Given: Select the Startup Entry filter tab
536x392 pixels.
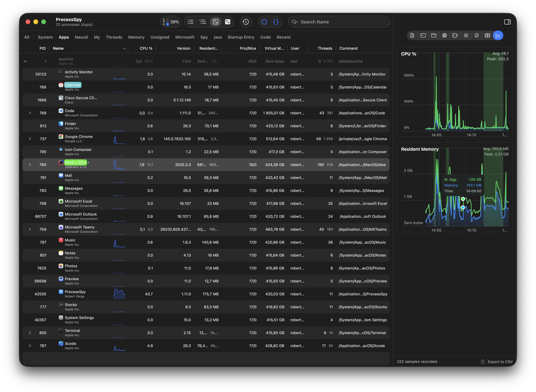Looking at the screenshot, I should tap(241, 37).
